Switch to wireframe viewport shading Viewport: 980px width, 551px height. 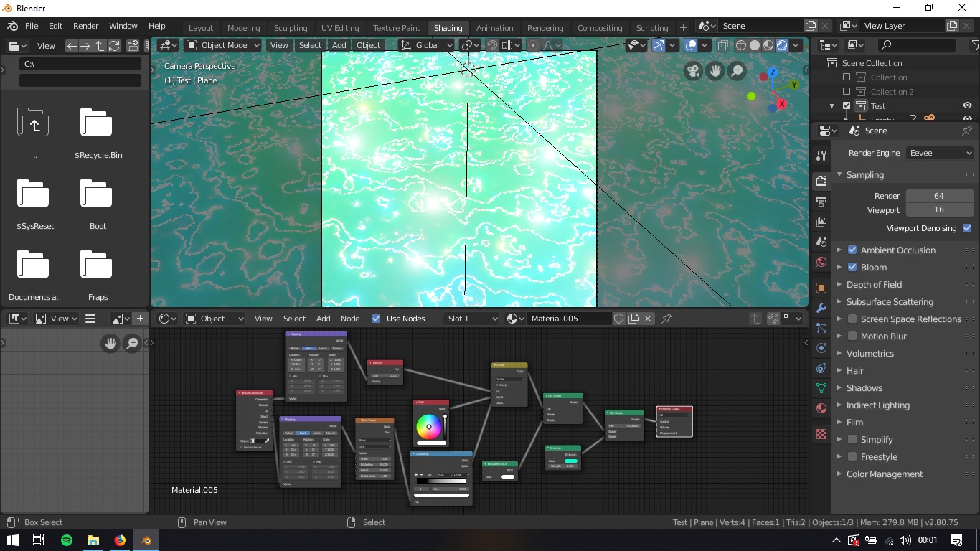(741, 45)
